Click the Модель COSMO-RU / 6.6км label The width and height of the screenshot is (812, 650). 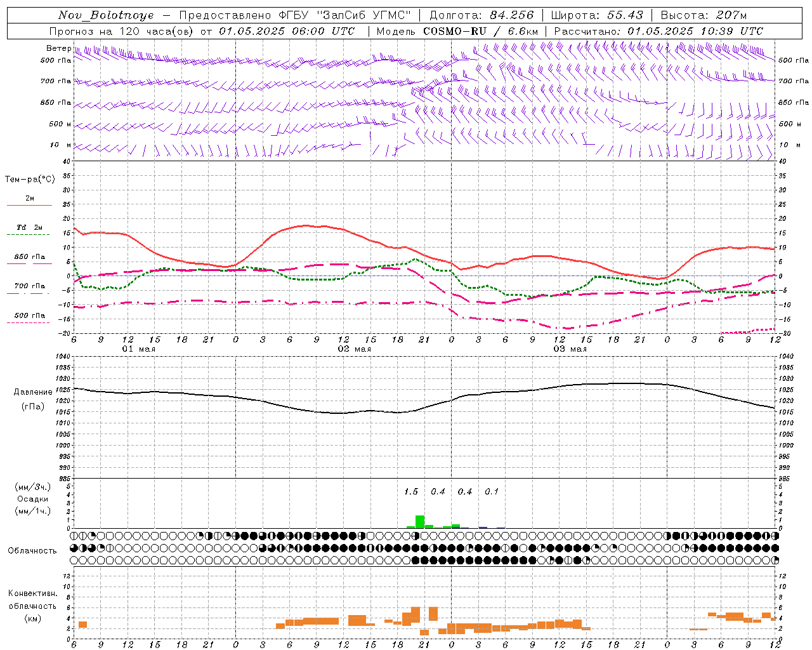pyautogui.click(x=457, y=31)
